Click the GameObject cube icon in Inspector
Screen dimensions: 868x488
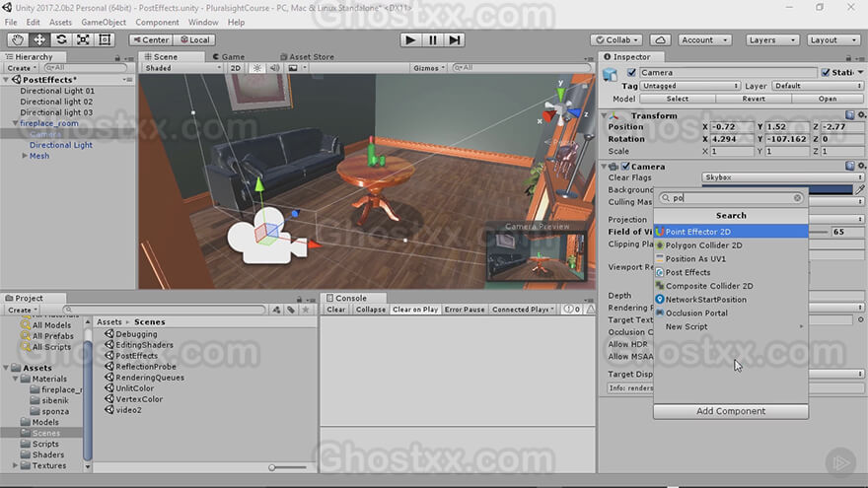coord(610,75)
